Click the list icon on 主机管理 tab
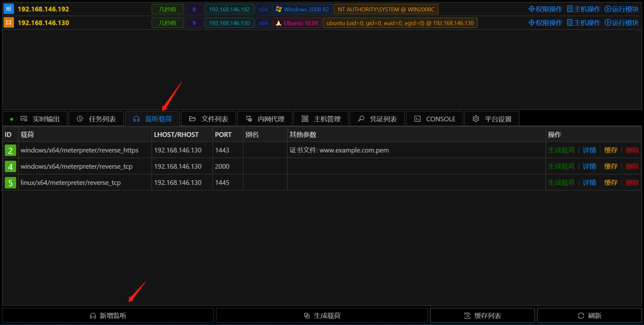 tap(305, 119)
